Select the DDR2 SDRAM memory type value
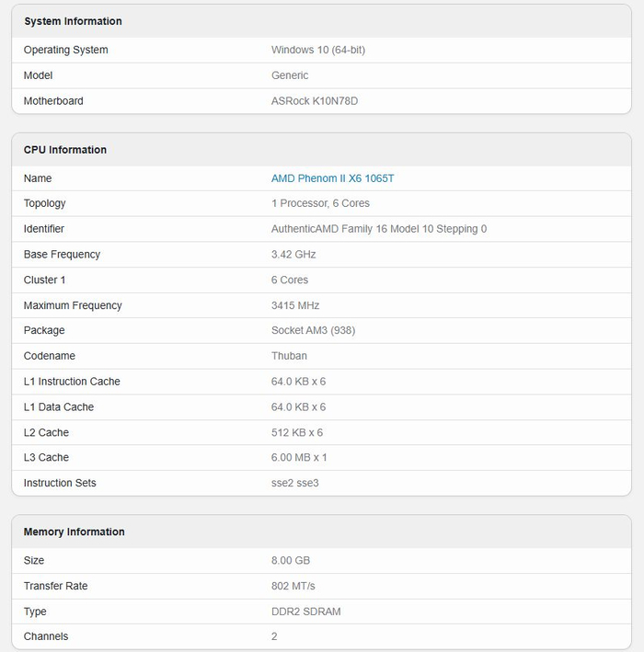Viewport: 644px width, 652px height. coord(307,612)
